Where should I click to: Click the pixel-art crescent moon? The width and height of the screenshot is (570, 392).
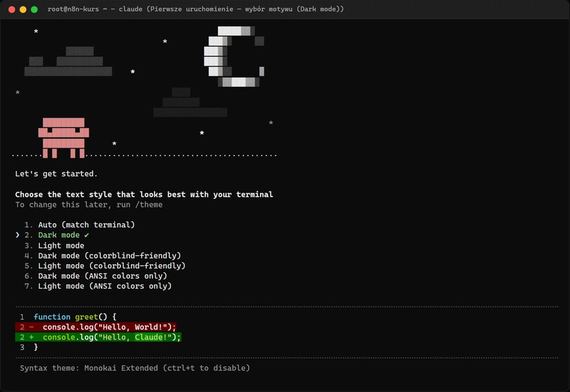[234, 56]
